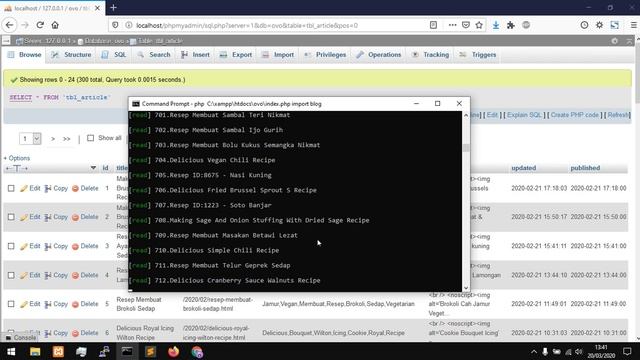Click the Create PHP code link

tap(575, 115)
